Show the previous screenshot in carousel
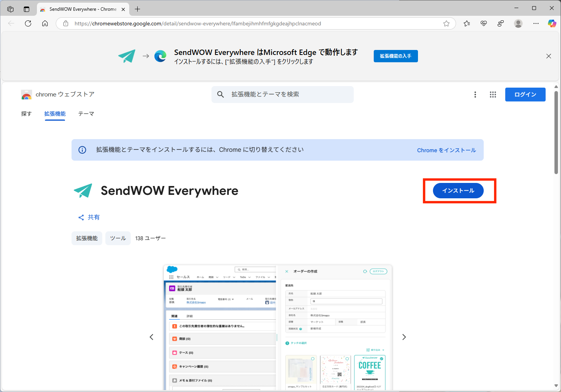Screen dimensions: 561x392 [151, 337]
